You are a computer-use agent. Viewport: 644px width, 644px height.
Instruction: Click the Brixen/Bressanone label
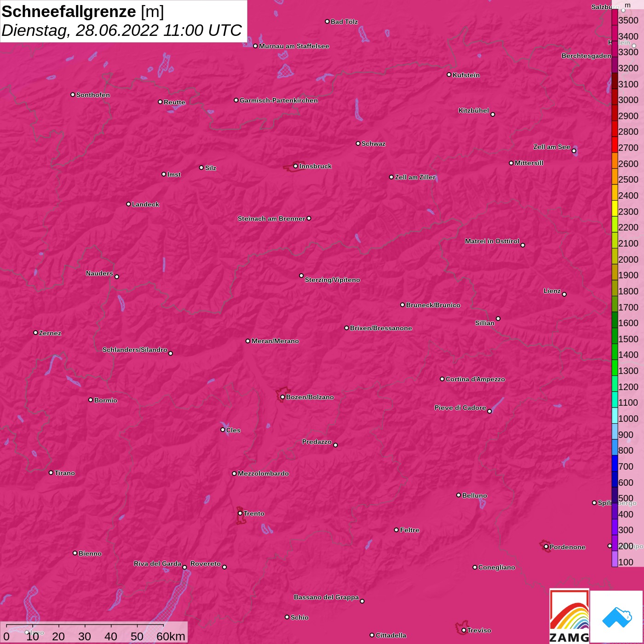[381, 328]
